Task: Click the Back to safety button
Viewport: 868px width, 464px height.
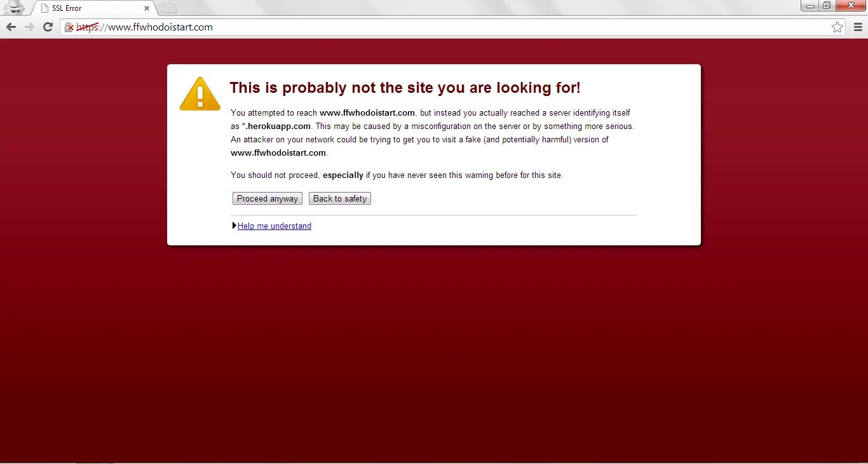Action: (340, 198)
